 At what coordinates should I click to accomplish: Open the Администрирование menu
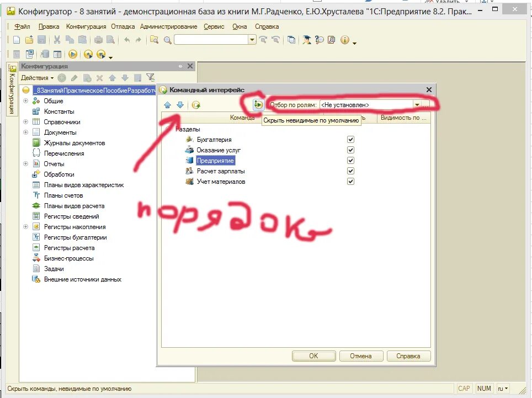[168, 26]
